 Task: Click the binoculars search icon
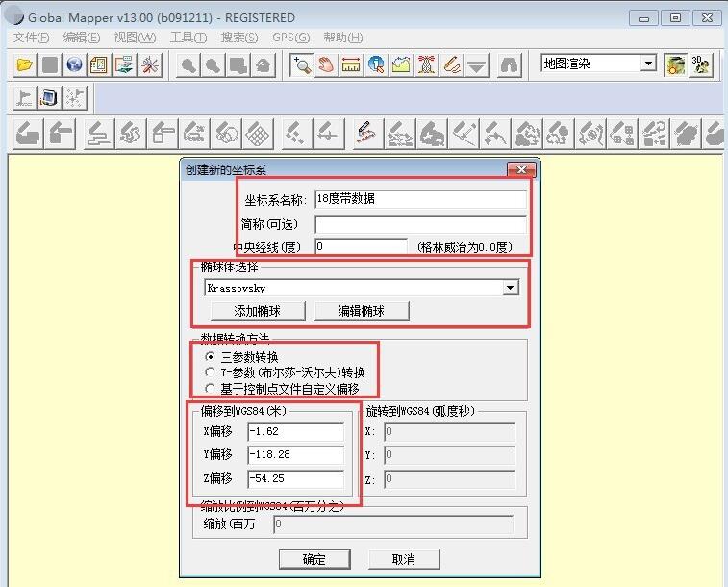click(x=510, y=64)
